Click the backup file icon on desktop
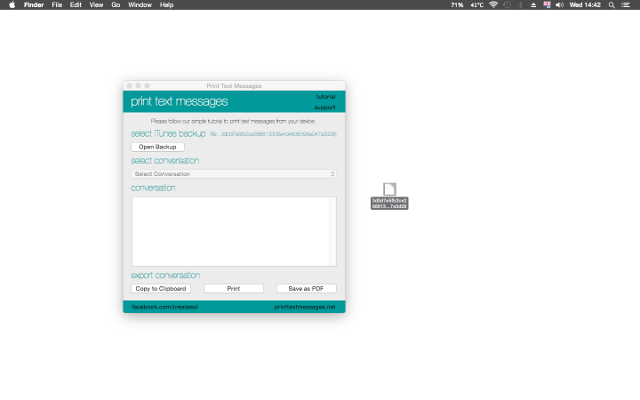The image size is (640, 400). 389,189
